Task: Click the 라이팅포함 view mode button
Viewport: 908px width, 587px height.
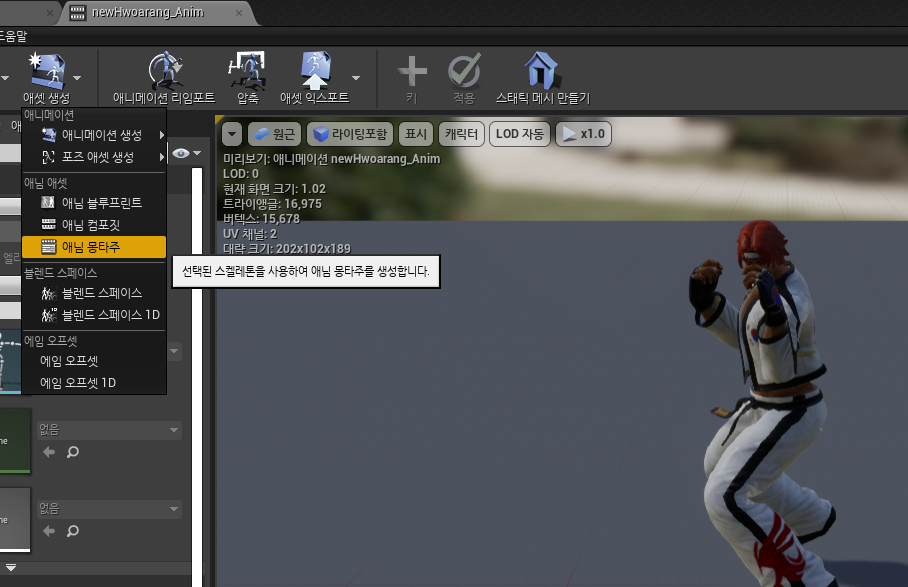Action: click(x=350, y=134)
